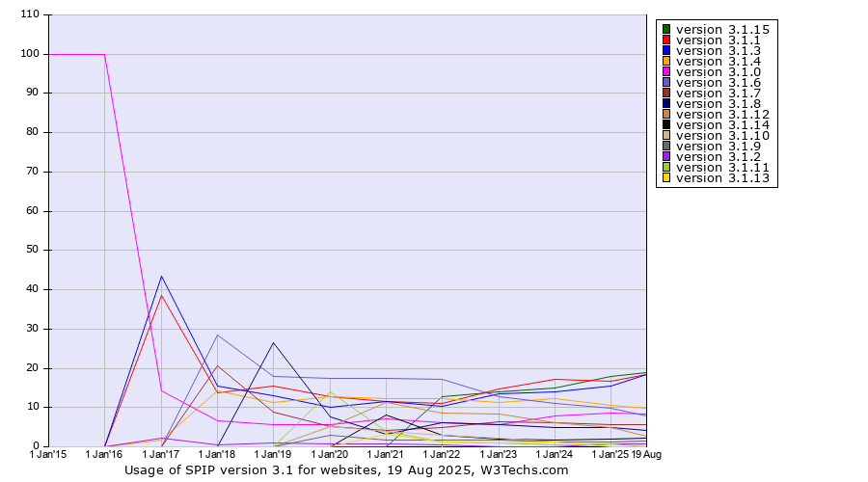Click the gray swatch for version 3.1.9

(666, 147)
